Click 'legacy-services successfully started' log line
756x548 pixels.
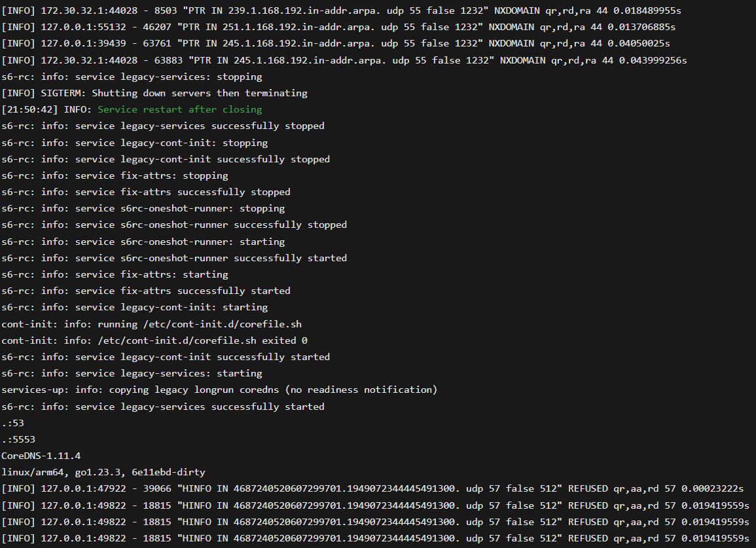click(x=163, y=407)
